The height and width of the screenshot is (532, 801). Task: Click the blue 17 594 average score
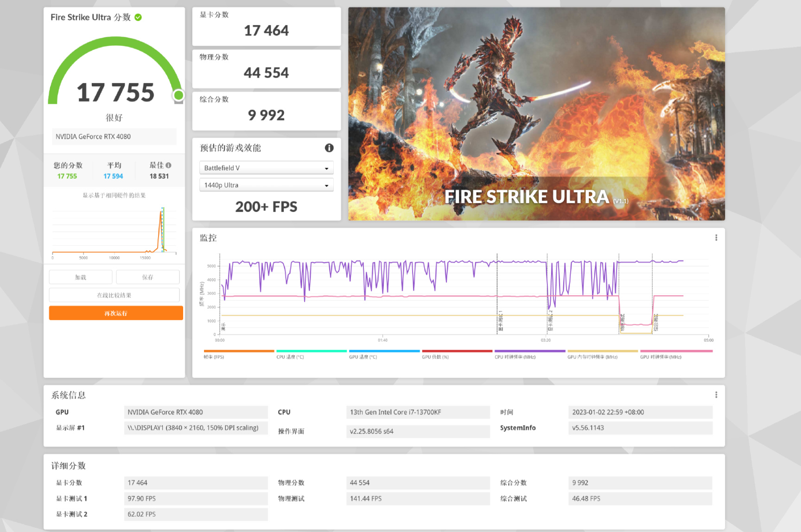tap(113, 176)
